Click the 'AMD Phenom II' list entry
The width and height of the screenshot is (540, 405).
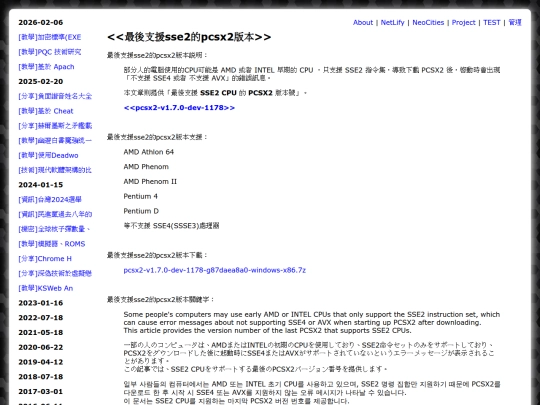tap(150, 181)
